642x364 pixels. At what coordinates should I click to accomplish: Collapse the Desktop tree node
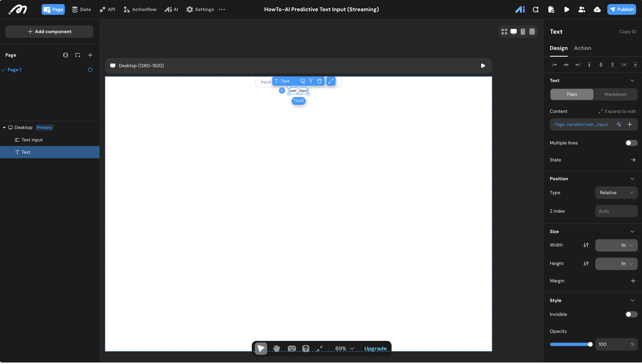tap(4, 127)
